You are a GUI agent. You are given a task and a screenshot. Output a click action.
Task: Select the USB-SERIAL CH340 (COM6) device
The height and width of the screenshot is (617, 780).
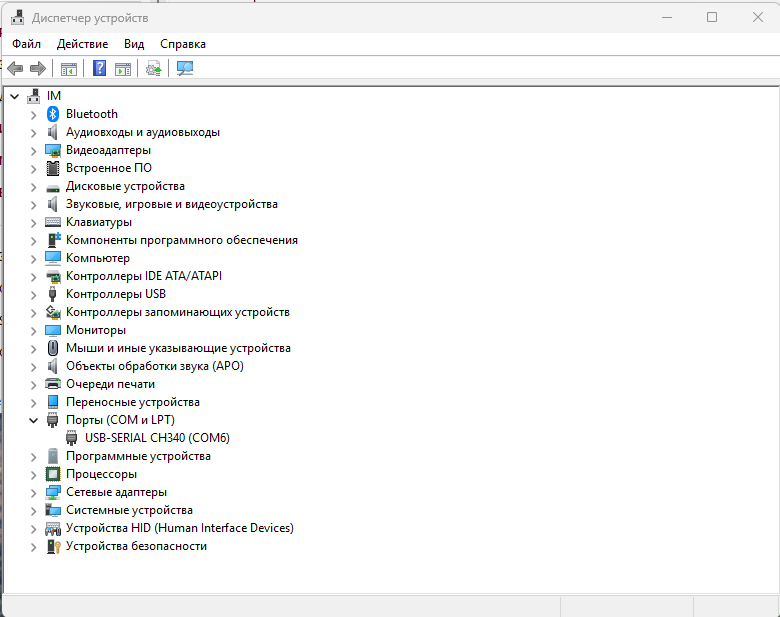click(158, 438)
